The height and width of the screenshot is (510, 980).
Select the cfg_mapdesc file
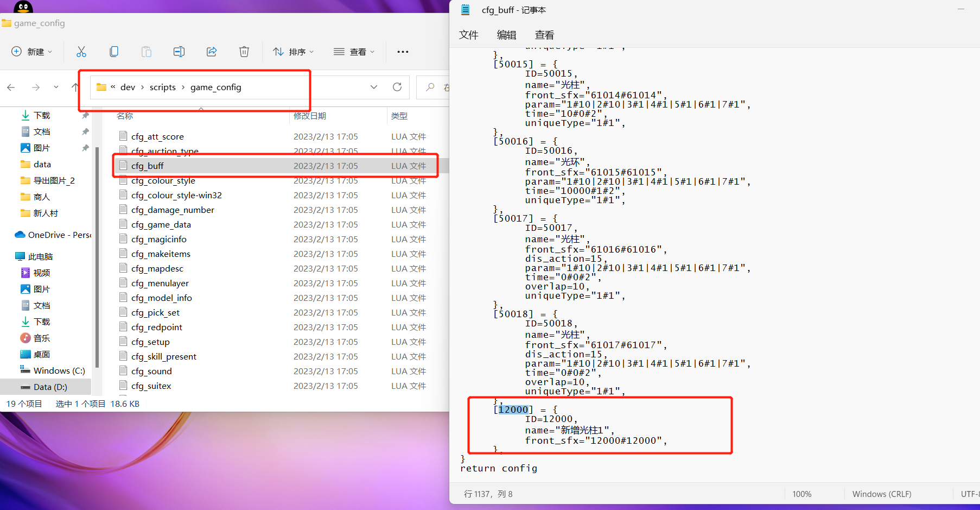(157, 268)
